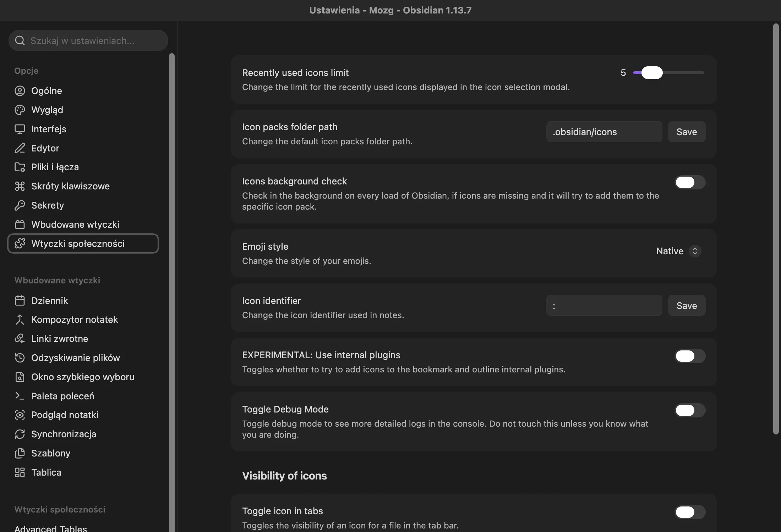Click the Skróty klawiszowe command icon
Image resolution: width=781 pixels, height=532 pixels.
(x=20, y=186)
